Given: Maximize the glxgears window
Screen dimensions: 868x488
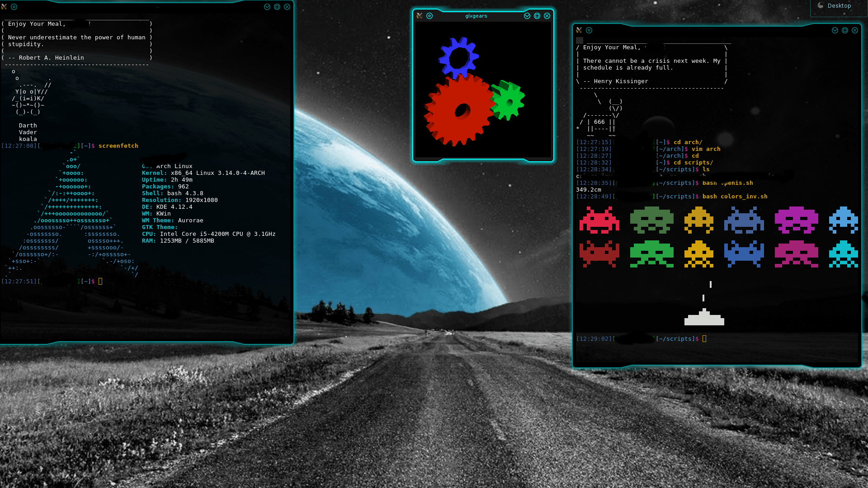Looking at the screenshot, I should [x=537, y=16].
